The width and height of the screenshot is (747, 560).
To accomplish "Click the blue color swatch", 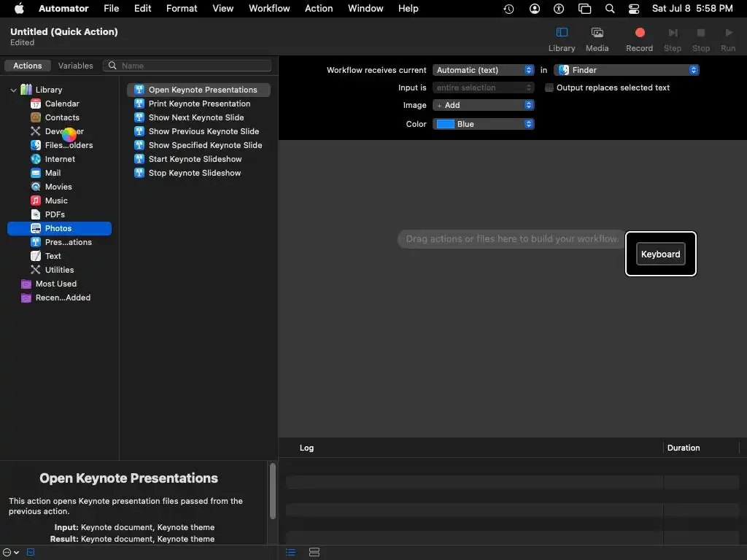I will 445,124.
